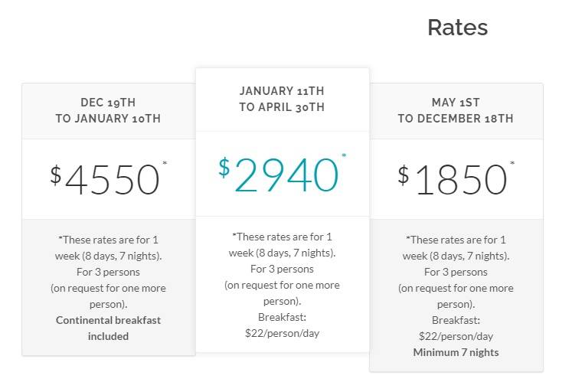The height and width of the screenshot is (392, 572).
Task: Click the teal $2940 price
Action: (x=282, y=174)
